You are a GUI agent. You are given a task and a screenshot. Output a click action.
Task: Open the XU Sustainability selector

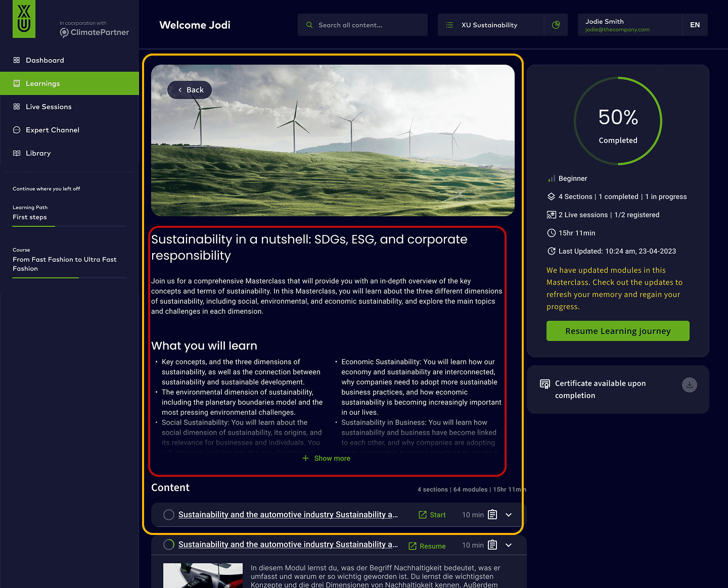(491, 25)
